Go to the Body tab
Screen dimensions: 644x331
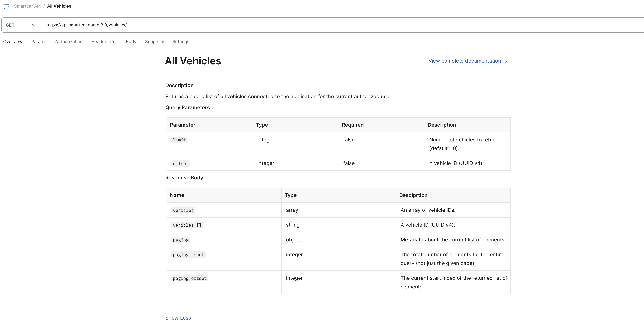pos(131,42)
